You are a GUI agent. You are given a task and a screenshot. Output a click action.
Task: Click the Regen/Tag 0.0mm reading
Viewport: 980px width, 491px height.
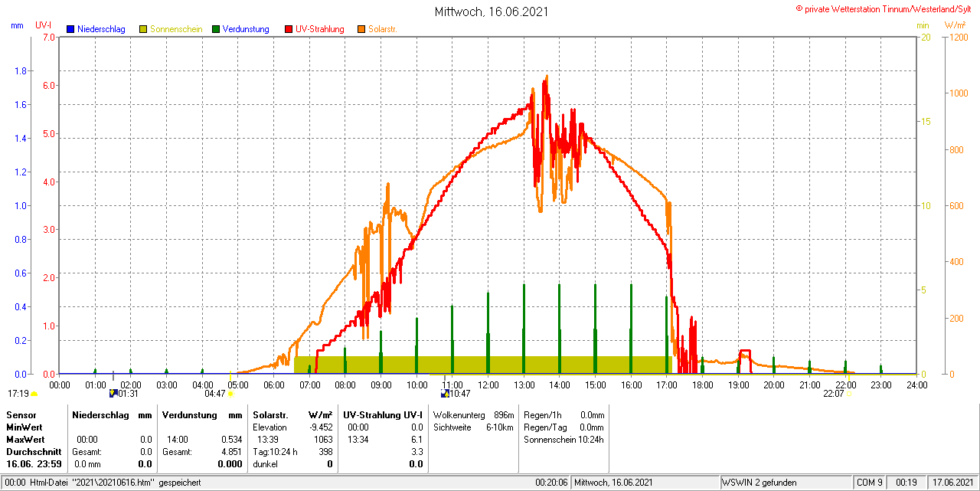(563, 427)
